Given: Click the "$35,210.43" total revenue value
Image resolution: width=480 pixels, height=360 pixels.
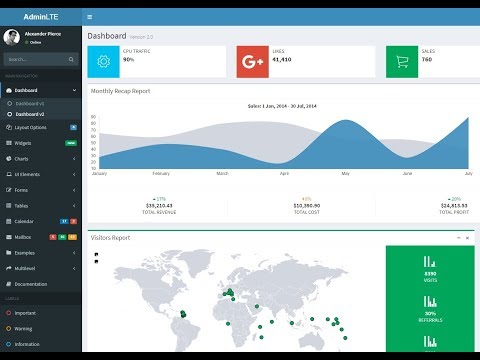Looking at the screenshot, I should (159, 206).
